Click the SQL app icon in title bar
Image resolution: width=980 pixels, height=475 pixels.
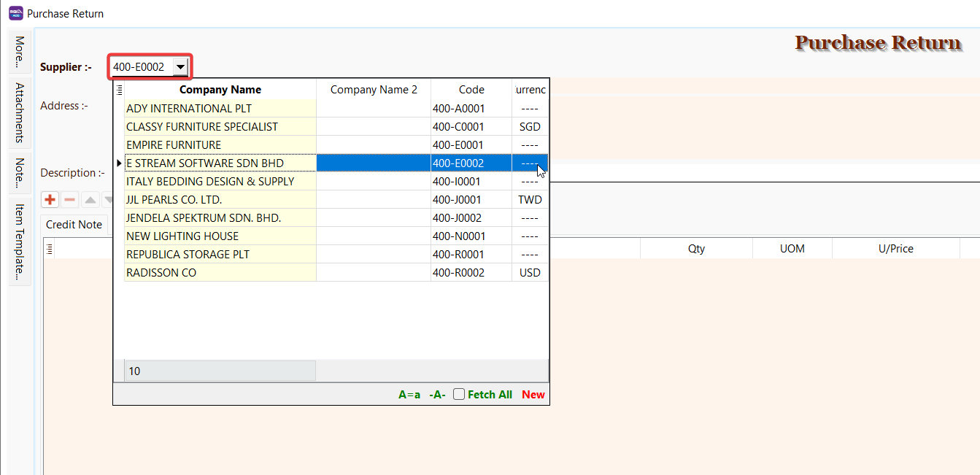coord(15,13)
